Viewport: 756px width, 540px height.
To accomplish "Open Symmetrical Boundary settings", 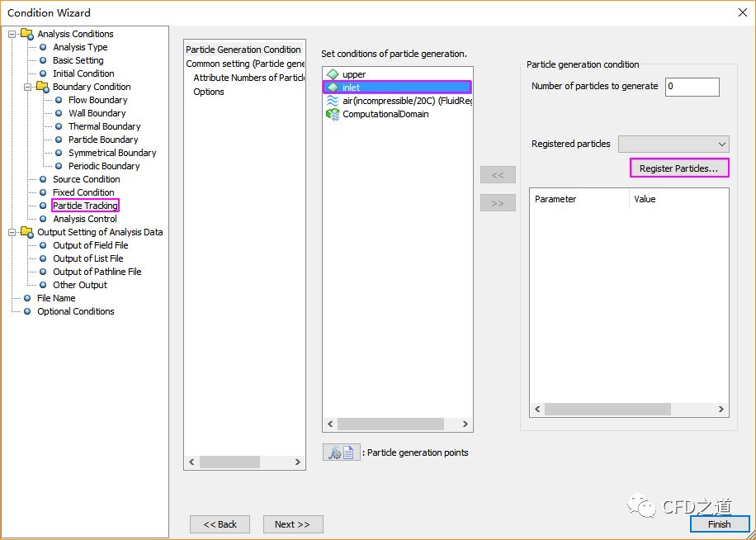I will 112,153.
